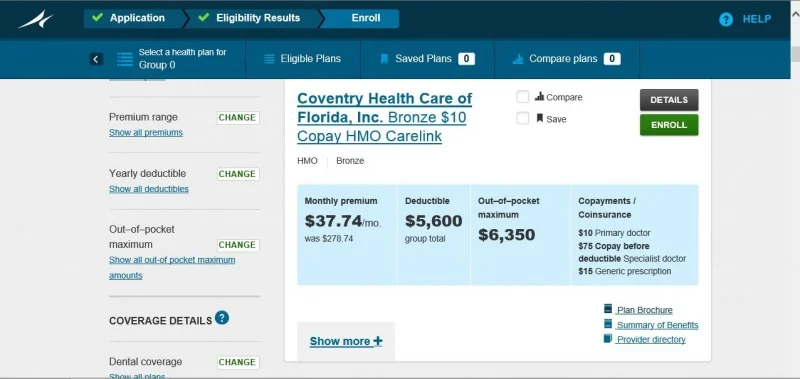Screen dimensions: 800x379
Task: Change the Premium range filter
Action: 238,118
